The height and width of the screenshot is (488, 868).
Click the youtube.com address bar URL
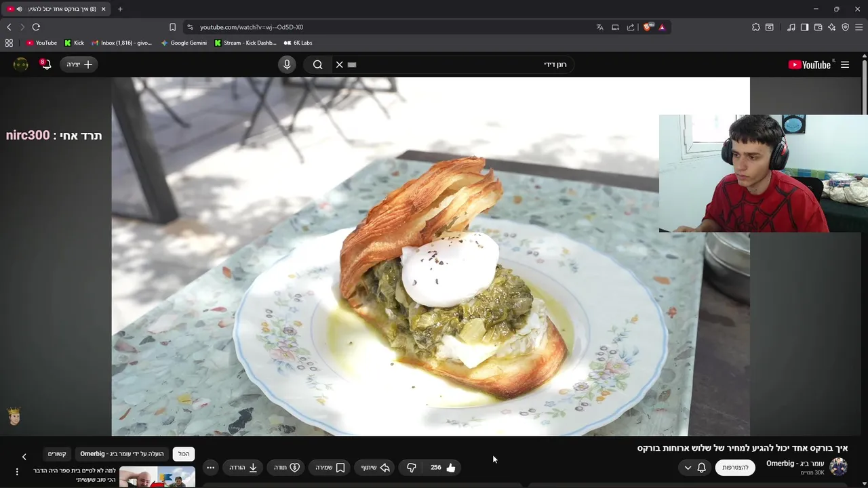252,27
